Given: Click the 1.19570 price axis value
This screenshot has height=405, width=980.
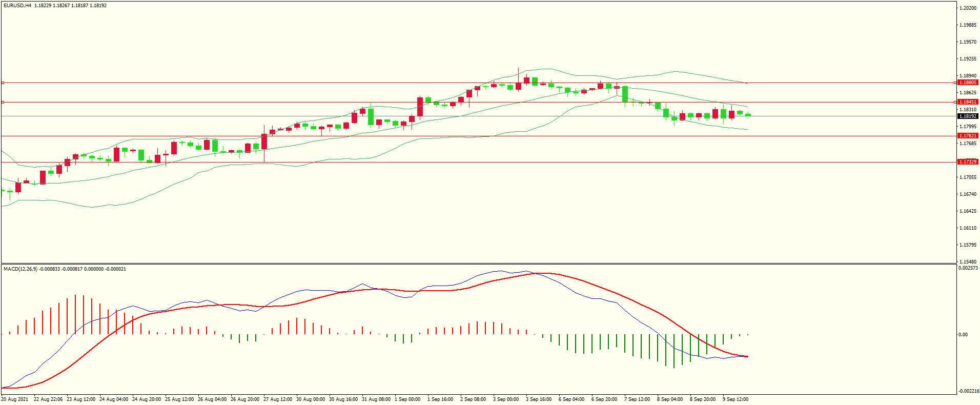Looking at the screenshot, I should click(968, 42).
